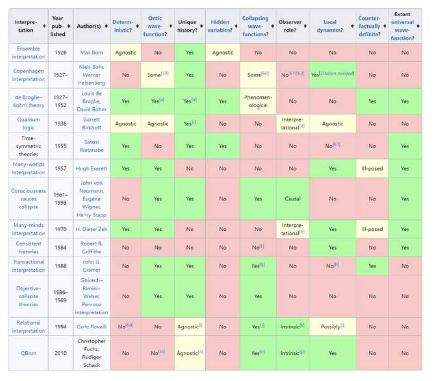This screenshot has width=434, height=381.
Task: Open the Hugh Everett author link
Action: (x=91, y=169)
